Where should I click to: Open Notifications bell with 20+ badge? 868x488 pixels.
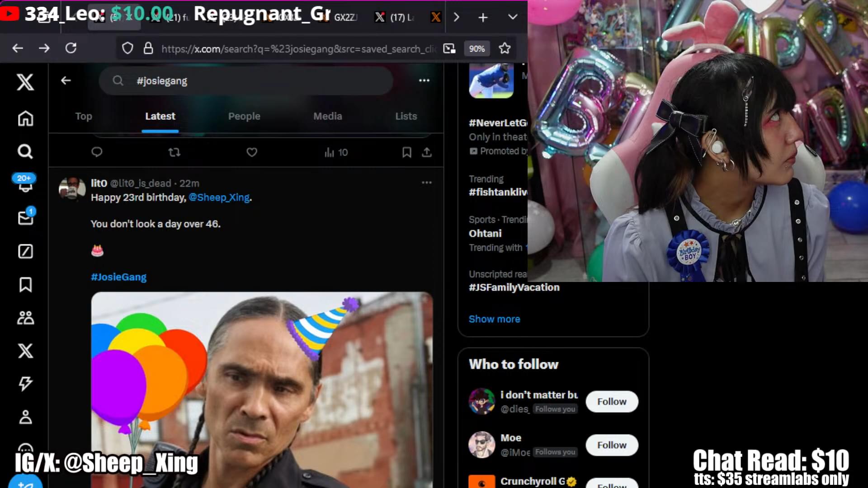(x=25, y=184)
